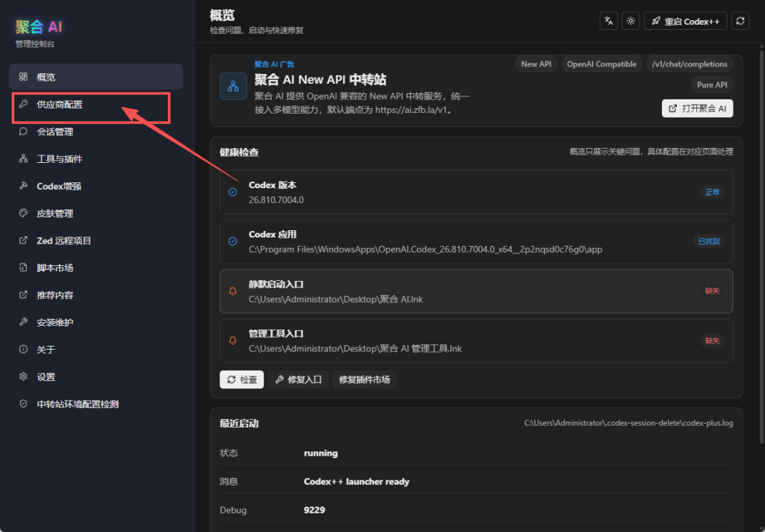
Task: Click the palette icon beside 皮肤管理
Action: click(x=23, y=213)
